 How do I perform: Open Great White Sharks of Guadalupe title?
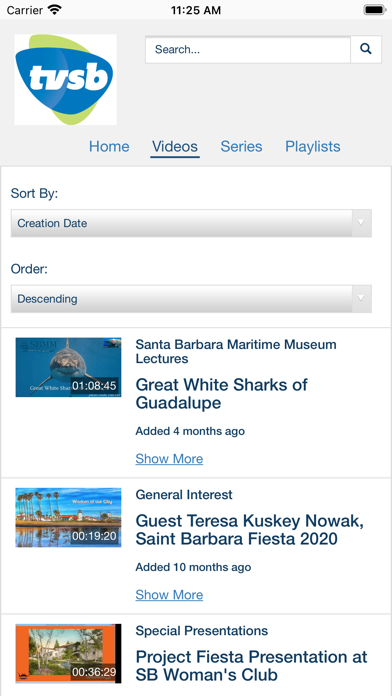click(222, 394)
